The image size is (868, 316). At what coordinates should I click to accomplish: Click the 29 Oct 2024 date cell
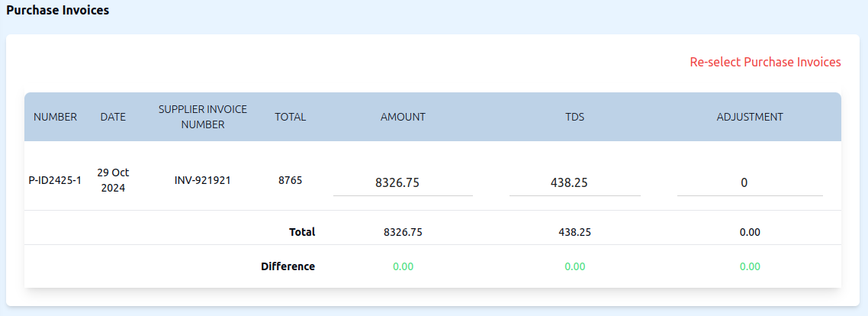pyautogui.click(x=113, y=181)
